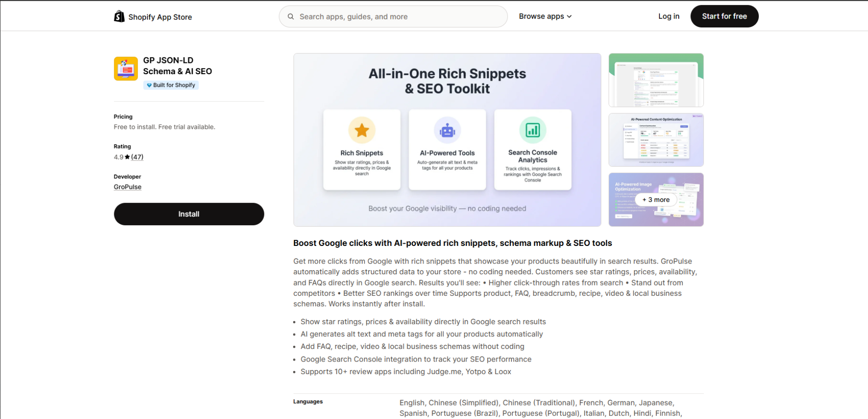This screenshot has height=419, width=868.
Task: Click the GP JSON-LD Schema & AI SEO heading
Action: (178, 66)
